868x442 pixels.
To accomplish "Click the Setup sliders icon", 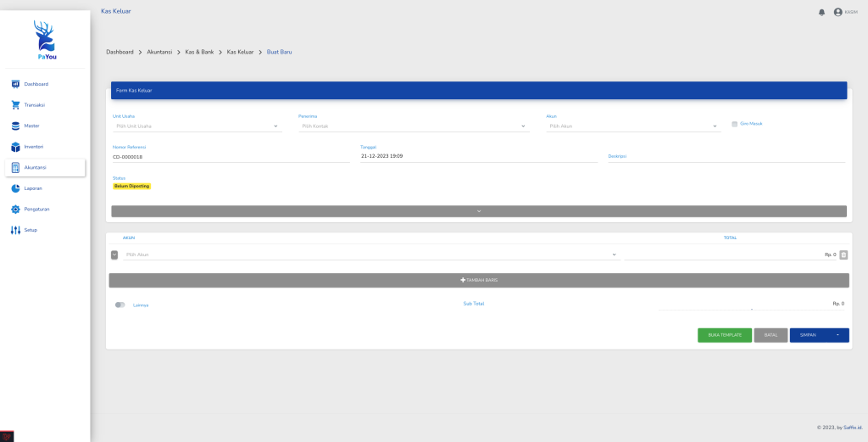I will (x=15, y=230).
